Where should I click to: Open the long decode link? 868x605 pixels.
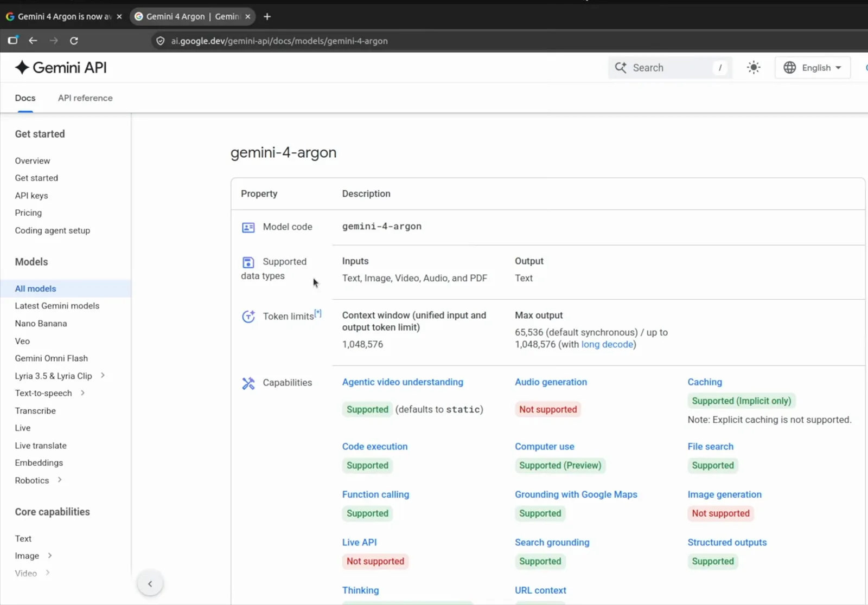point(607,344)
